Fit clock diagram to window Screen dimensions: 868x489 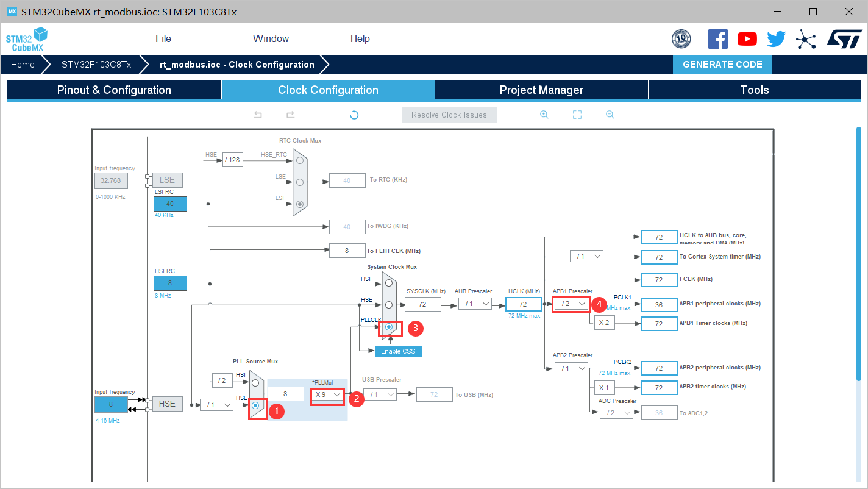(577, 115)
